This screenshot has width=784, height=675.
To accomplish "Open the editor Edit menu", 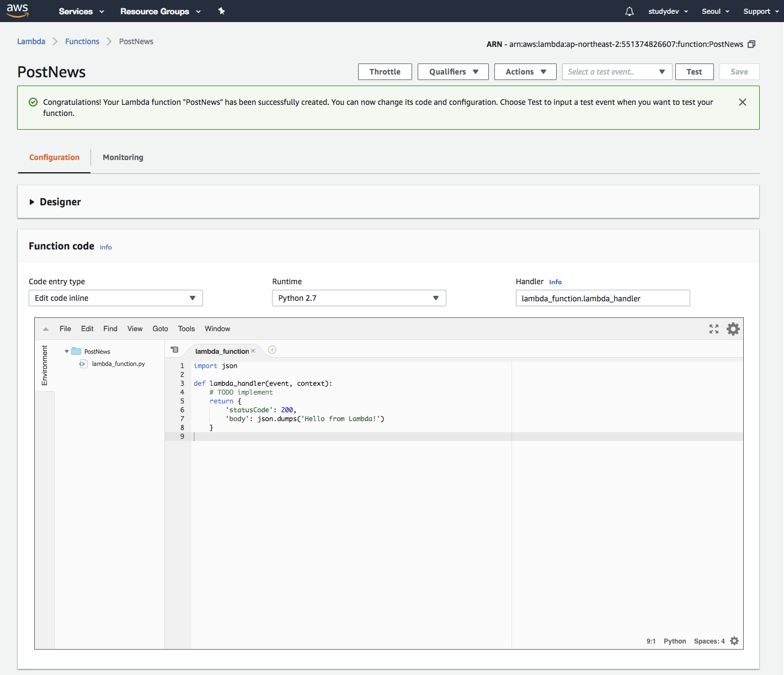I will click(x=87, y=329).
